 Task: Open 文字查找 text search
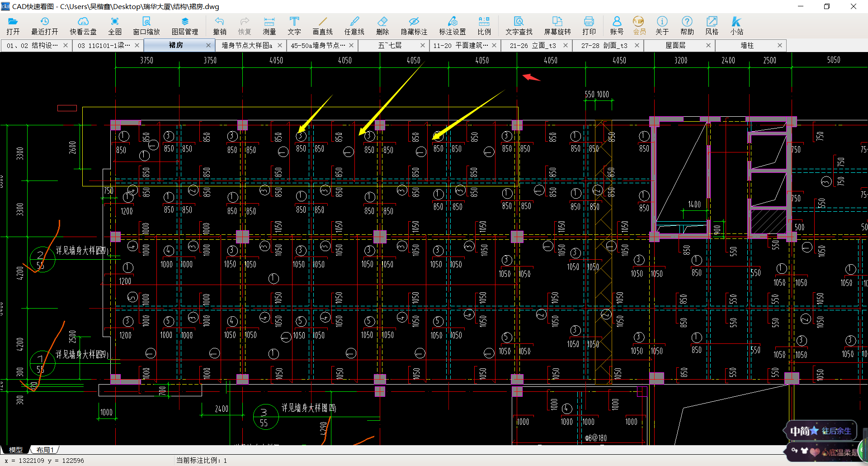[519, 26]
